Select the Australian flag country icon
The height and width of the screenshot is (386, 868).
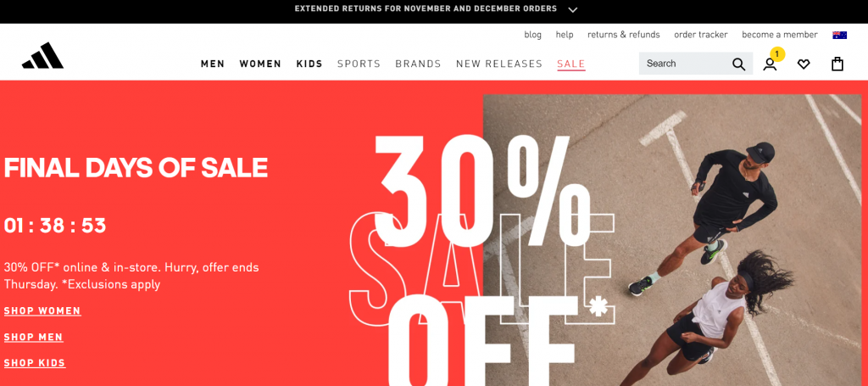[839, 35]
